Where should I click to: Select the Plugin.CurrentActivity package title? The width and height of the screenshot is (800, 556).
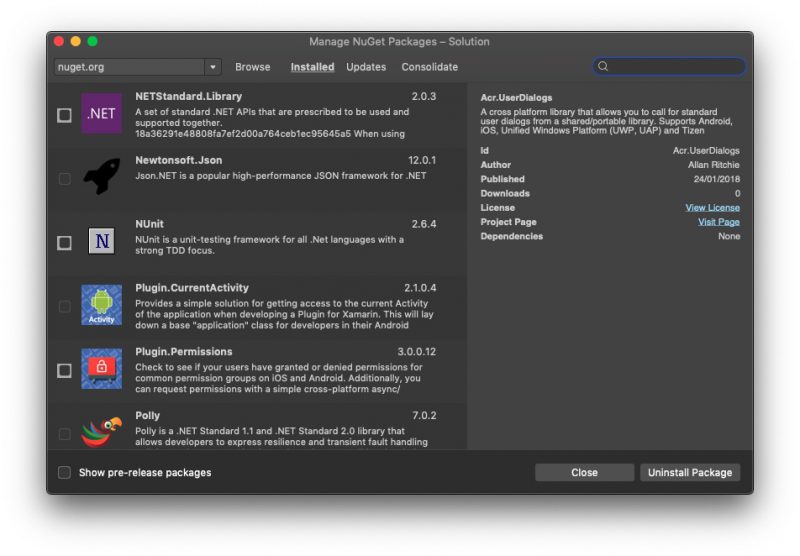[x=192, y=288]
